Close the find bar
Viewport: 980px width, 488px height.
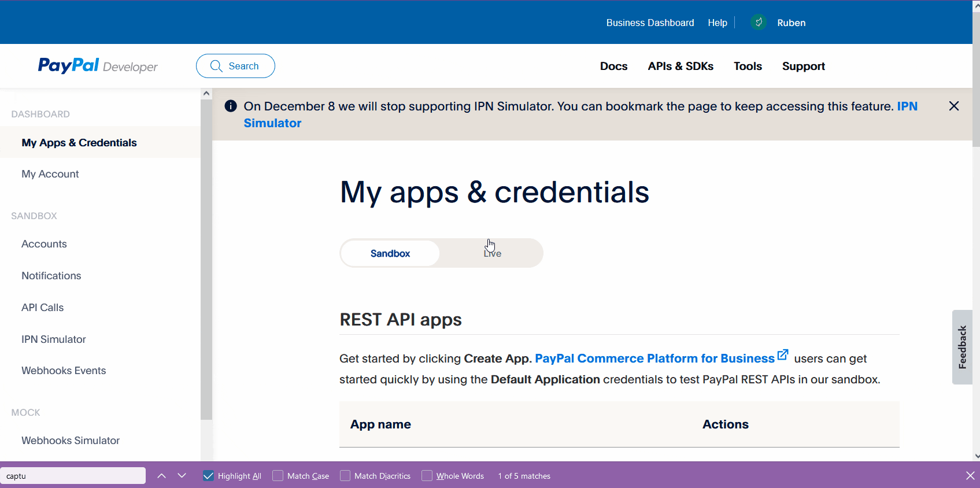click(970, 475)
